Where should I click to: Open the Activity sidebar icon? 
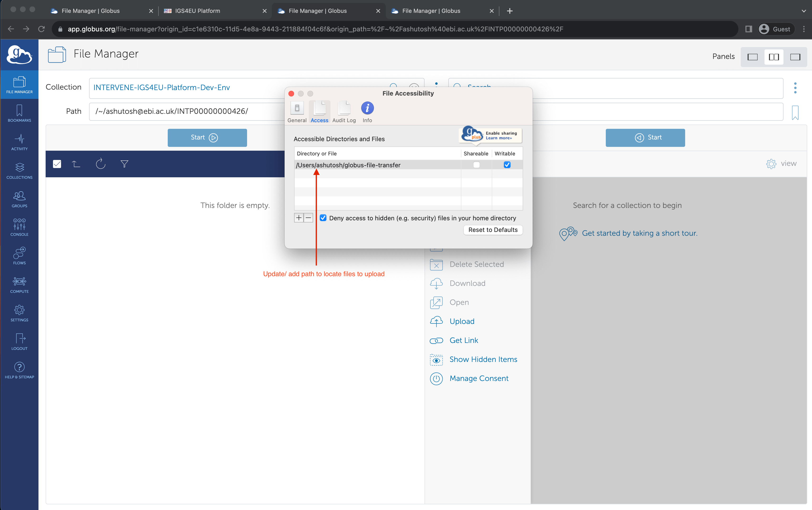click(19, 142)
